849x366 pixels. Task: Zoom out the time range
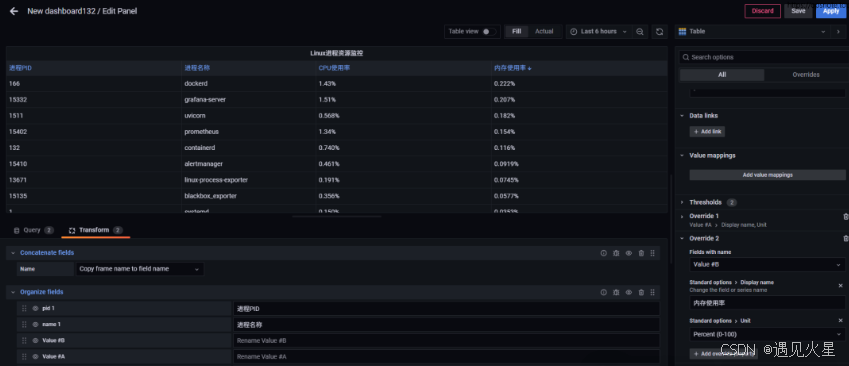(x=639, y=31)
